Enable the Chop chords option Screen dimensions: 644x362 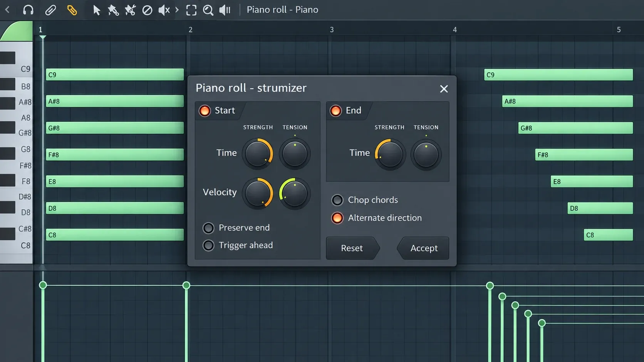337,200
